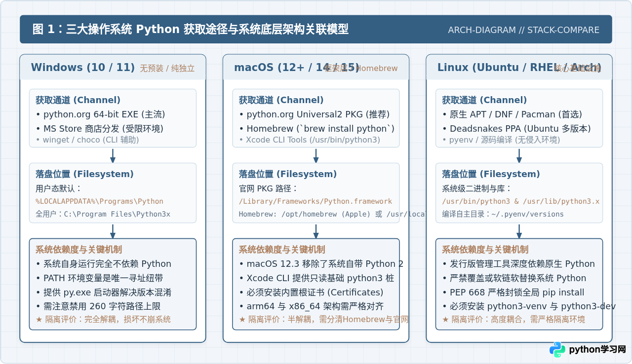Select "/usr/bin/python3 & /usr/lib/python3.x" path
632x364 pixels.
click(520, 201)
